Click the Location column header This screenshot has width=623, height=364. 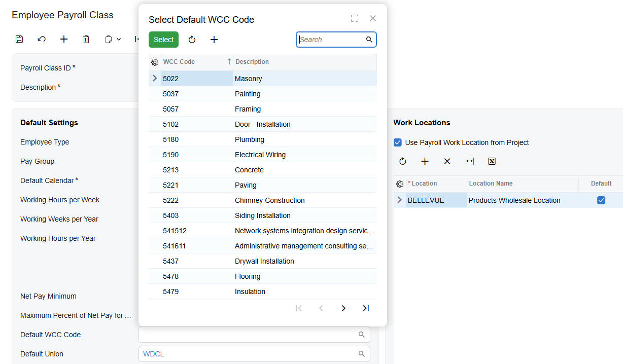[436, 184]
